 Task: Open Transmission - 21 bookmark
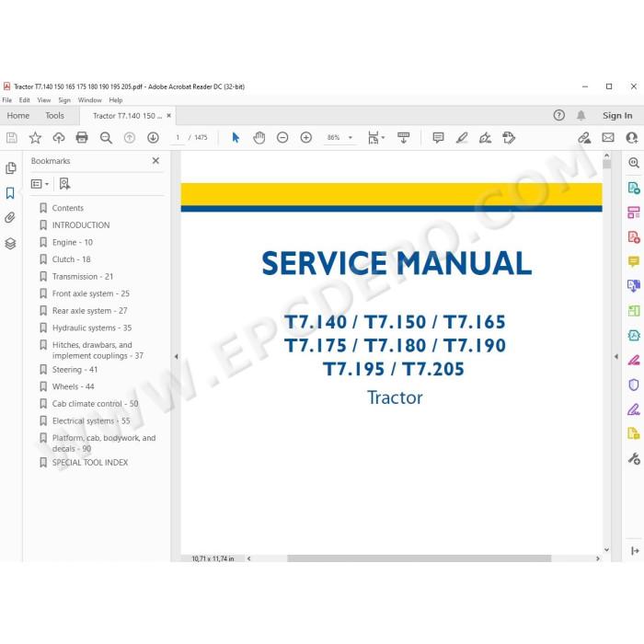tap(83, 277)
